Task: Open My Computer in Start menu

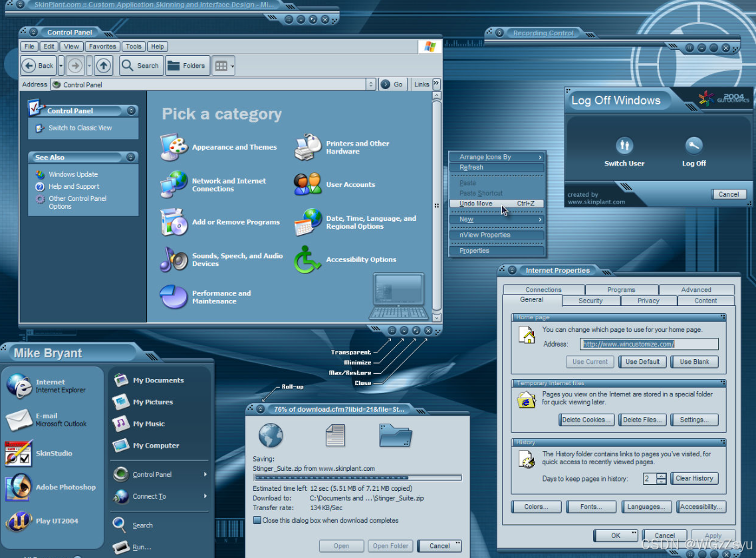Action: (x=146, y=445)
